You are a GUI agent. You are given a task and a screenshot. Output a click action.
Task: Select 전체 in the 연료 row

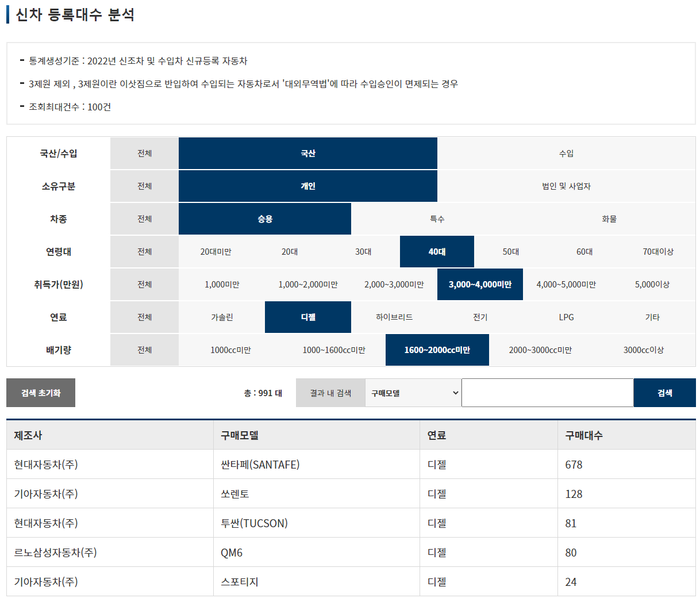point(144,317)
